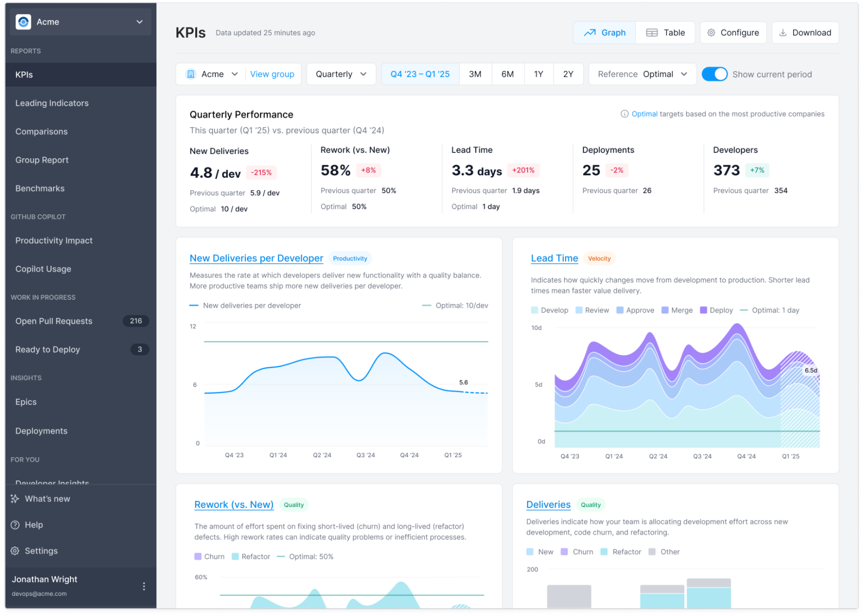863x616 pixels.
Task: Open the Optimal targets info tooltip
Action: pyautogui.click(x=624, y=114)
